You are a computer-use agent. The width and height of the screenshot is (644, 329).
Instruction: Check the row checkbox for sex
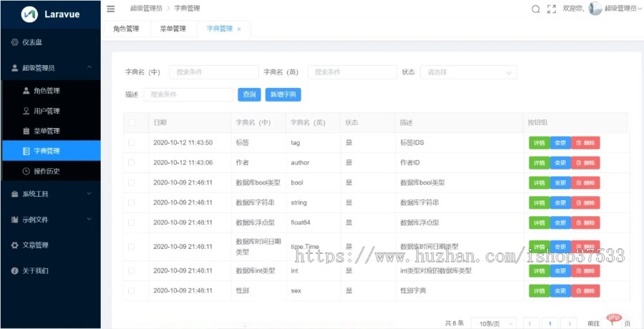[132, 290]
